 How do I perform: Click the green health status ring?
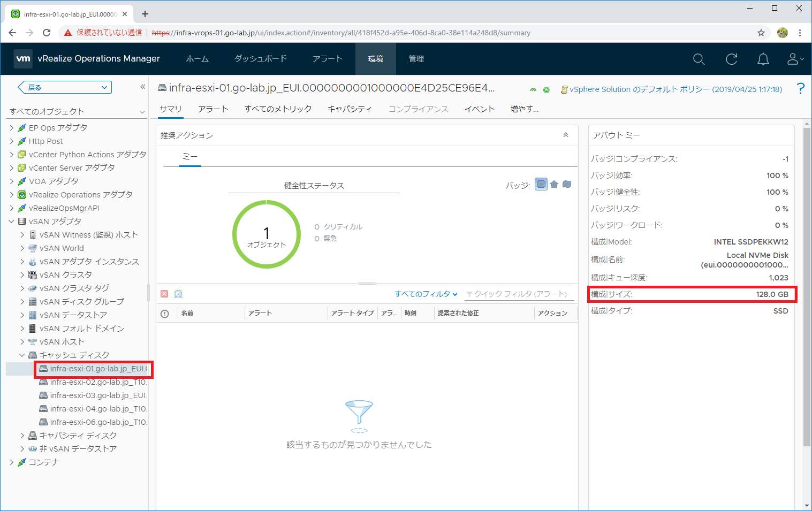(x=267, y=234)
